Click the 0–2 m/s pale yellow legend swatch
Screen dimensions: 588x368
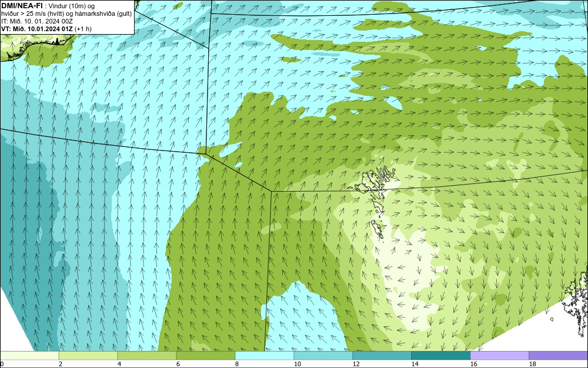[x=29, y=356]
